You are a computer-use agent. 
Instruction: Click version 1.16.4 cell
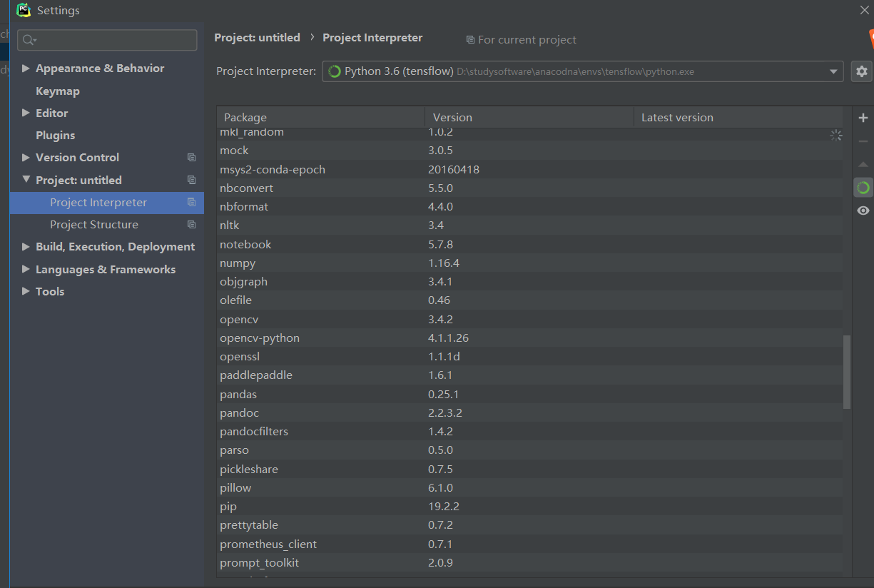click(x=444, y=263)
